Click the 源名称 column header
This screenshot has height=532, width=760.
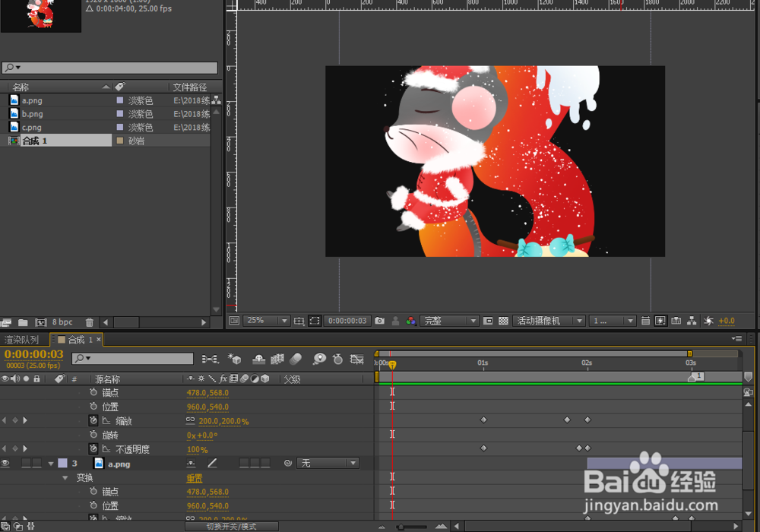coord(107,379)
